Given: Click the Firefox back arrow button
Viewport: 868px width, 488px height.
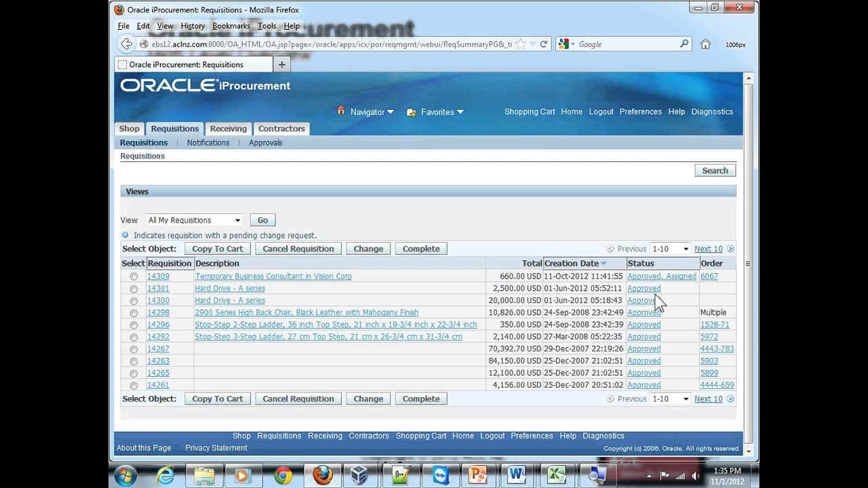Looking at the screenshot, I should tap(127, 44).
